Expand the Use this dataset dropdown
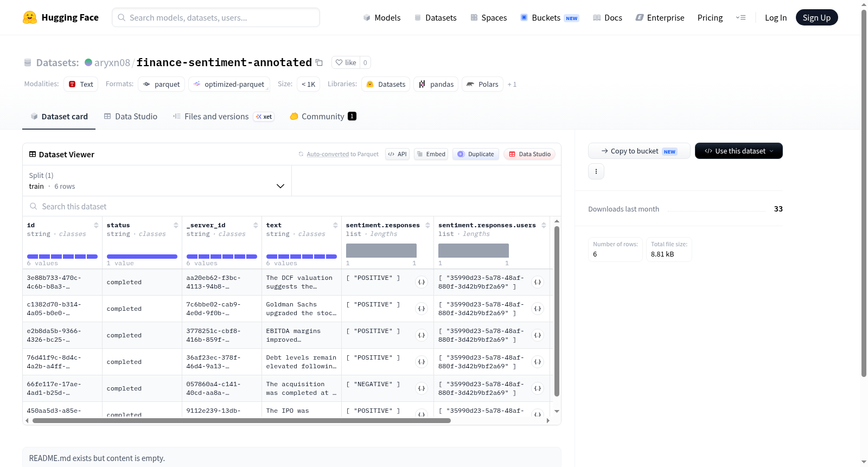This screenshot has width=868, height=467. pyautogui.click(x=739, y=151)
